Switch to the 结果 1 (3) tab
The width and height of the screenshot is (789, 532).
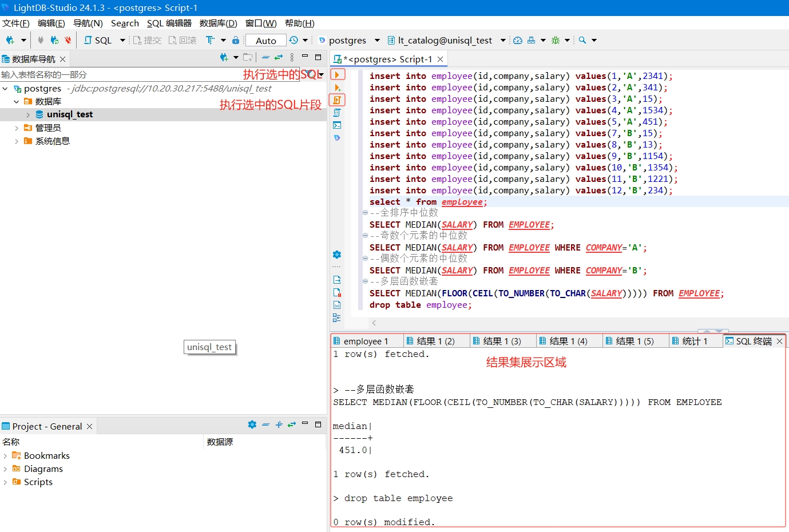click(502, 341)
